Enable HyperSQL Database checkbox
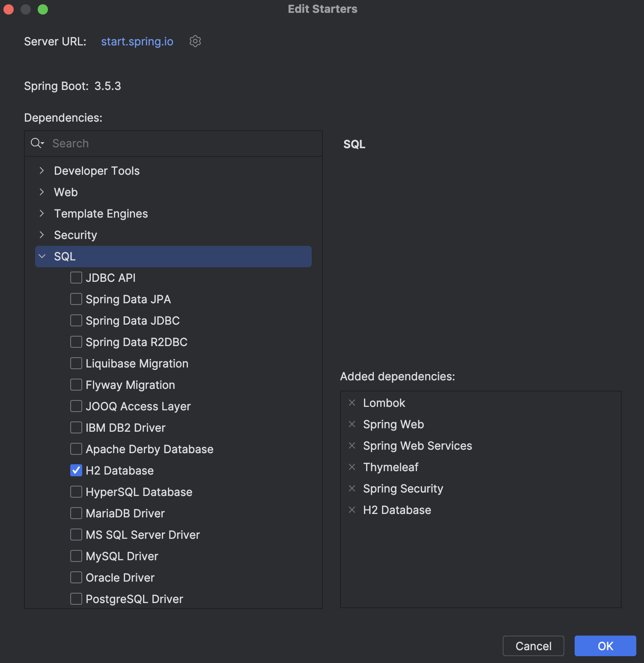Viewport: 644px width, 663px height. (76, 492)
